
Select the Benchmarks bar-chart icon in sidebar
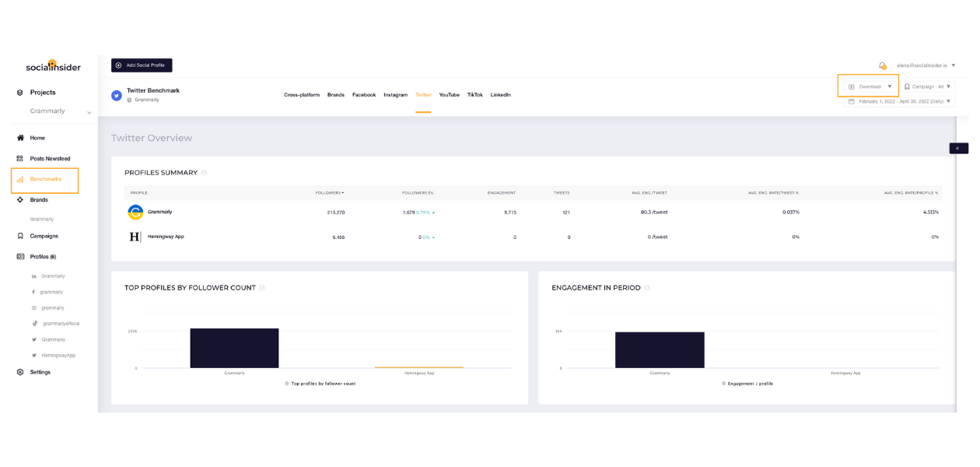20,180
